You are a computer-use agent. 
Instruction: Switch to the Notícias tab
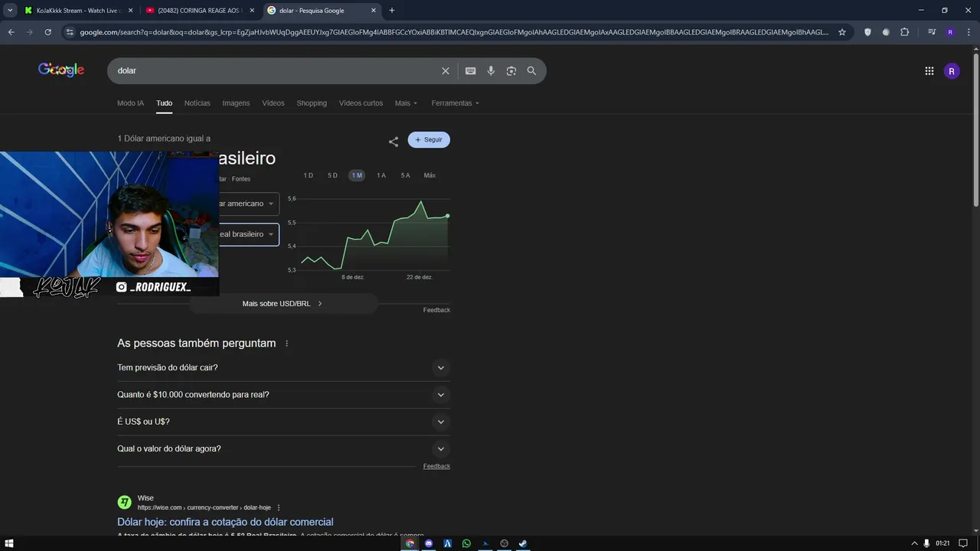point(197,103)
